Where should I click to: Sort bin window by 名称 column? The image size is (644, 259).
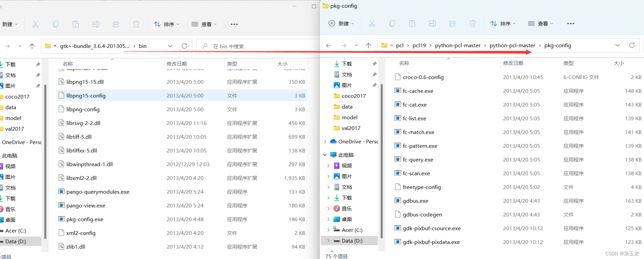click(x=68, y=64)
